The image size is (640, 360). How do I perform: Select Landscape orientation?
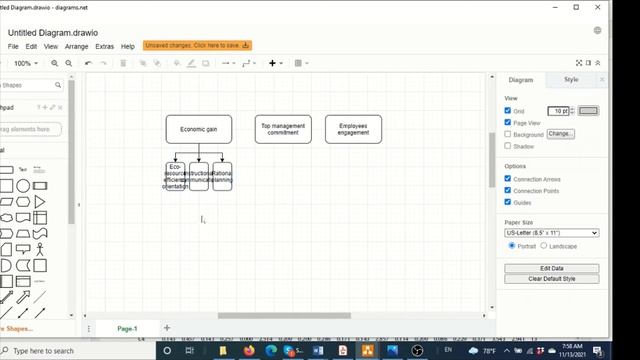[x=544, y=245]
